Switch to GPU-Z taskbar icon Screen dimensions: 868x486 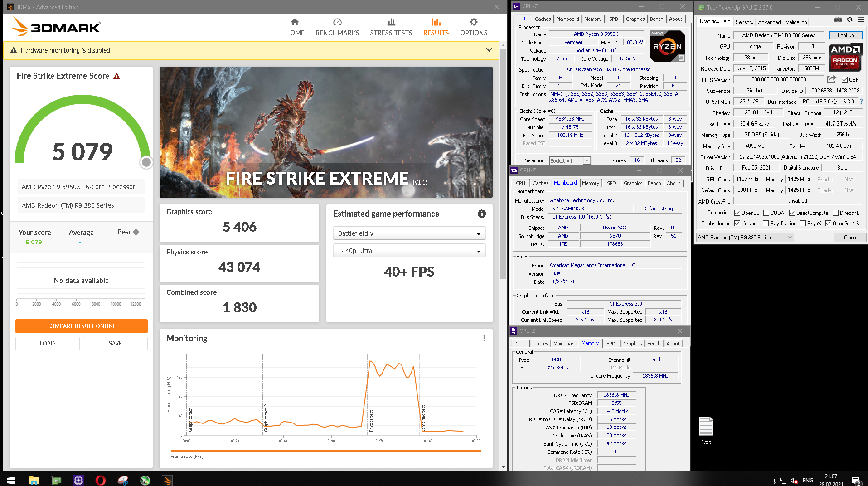(56, 480)
